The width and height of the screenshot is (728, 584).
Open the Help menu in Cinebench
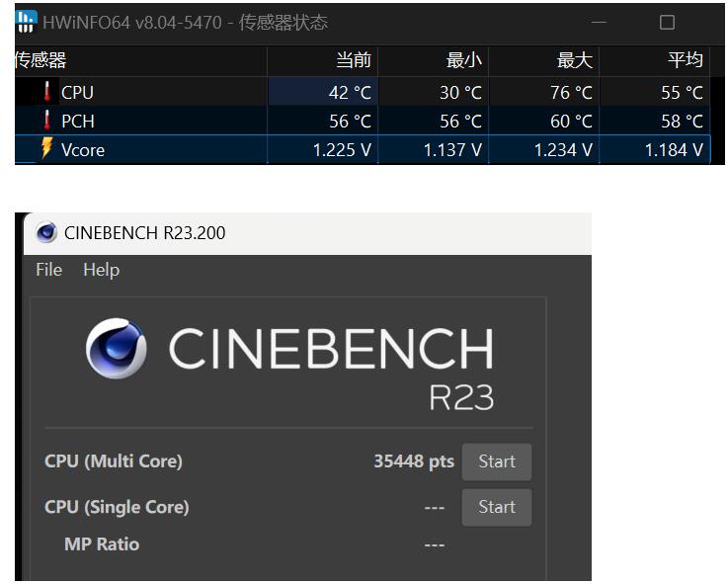(x=101, y=270)
